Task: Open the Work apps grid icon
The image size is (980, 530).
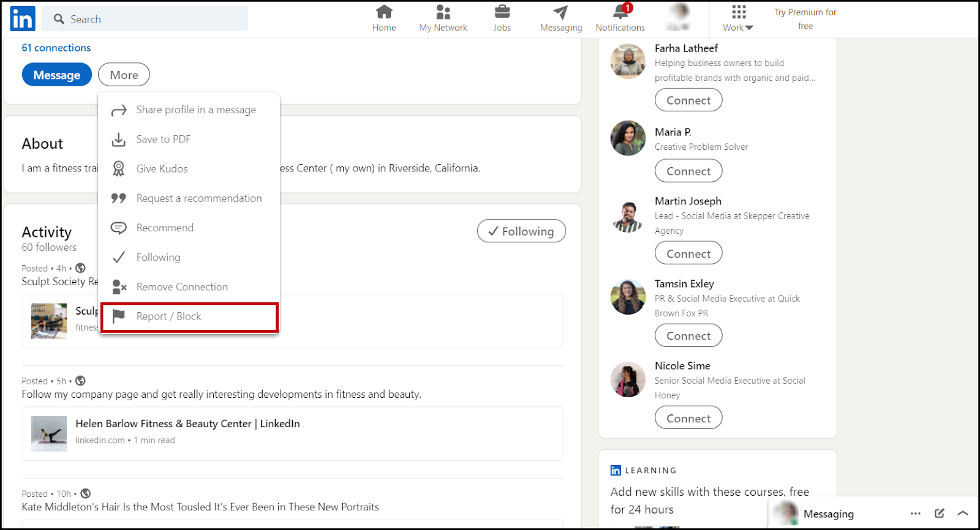Action: pos(739,12)
